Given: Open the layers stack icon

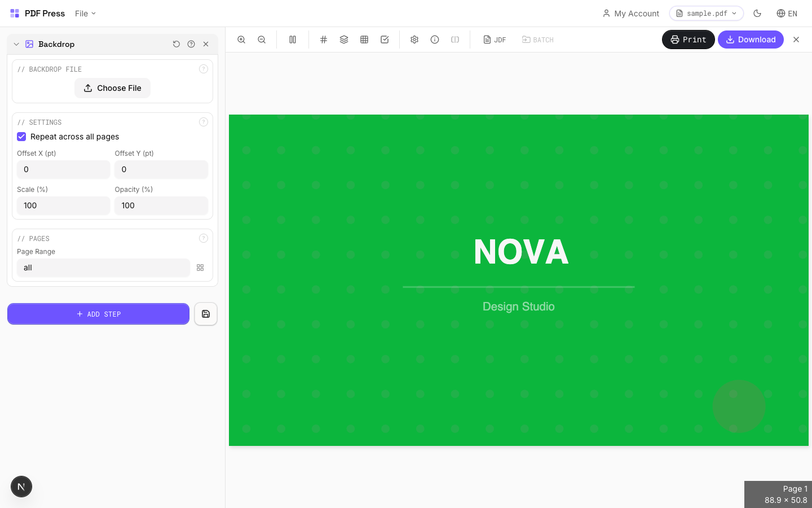Looking at the screenshot, I should point(344,40).
